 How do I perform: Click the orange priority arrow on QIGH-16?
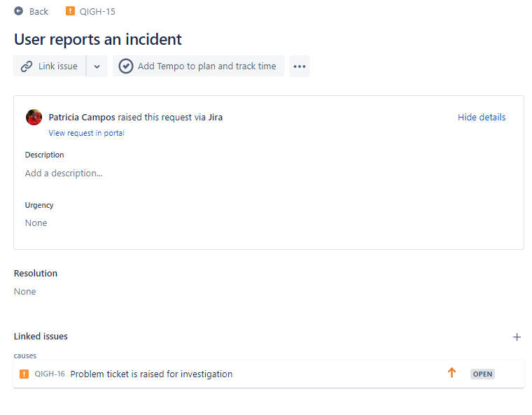451,372
